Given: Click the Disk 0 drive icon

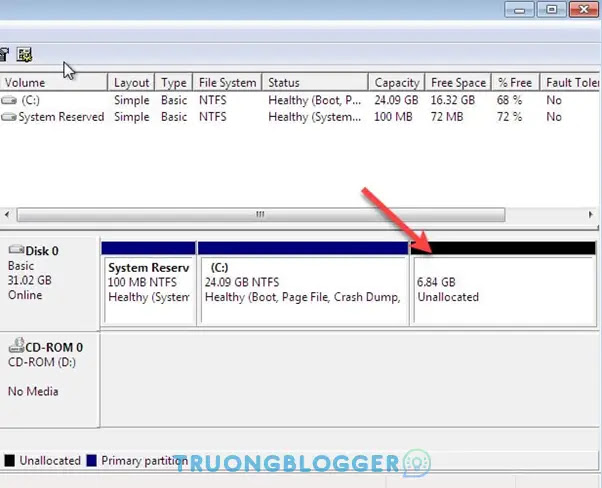Looking at the screenshot, I should click(x=16, y=250).
